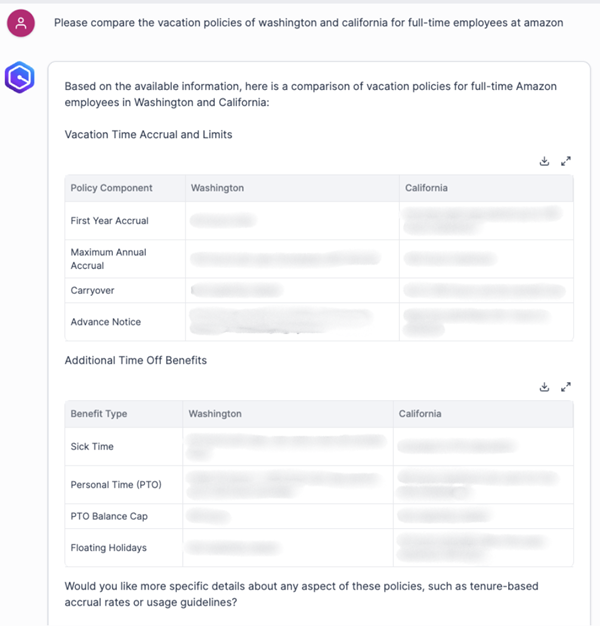Expand the Vacation Time Accrual table fullscreen
Viewport: 600px width, 626px height.
tap(566, 161)
